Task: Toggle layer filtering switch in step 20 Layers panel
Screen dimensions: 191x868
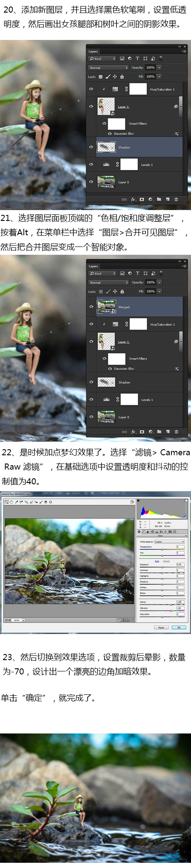Action: (x=161, y=58)
